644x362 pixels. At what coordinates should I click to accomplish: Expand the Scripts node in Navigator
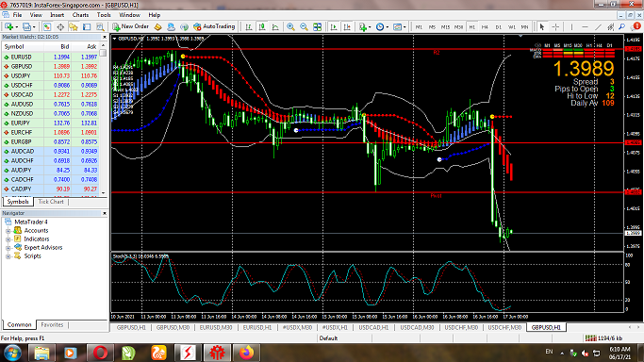pos(8,256)
